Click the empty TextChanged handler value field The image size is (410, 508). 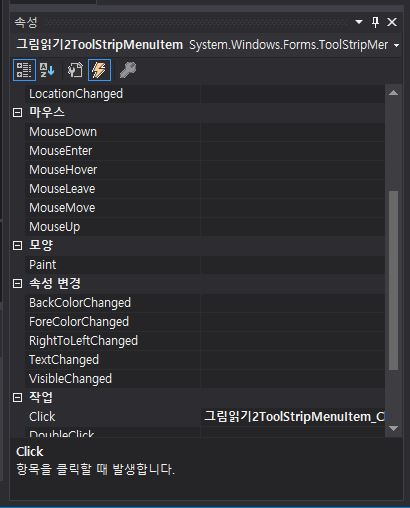pos(293,360)
